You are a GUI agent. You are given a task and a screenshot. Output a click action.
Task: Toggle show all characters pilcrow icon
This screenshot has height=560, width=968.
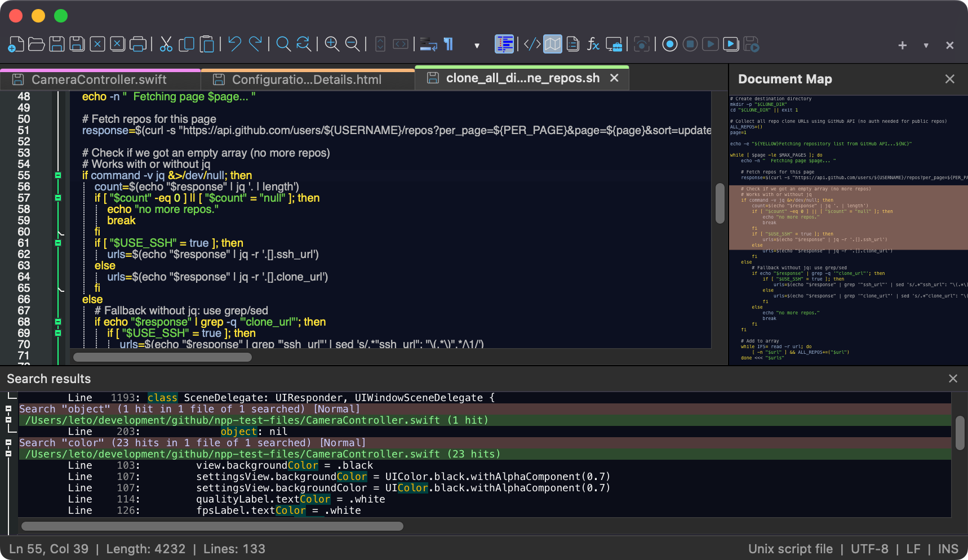coord(449,44)
